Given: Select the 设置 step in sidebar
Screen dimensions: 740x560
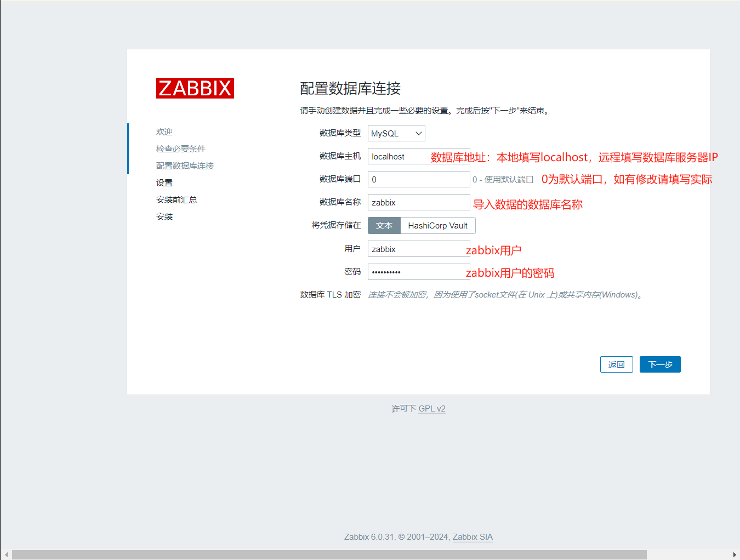Looking at the screenshot, I should point(164,182).
